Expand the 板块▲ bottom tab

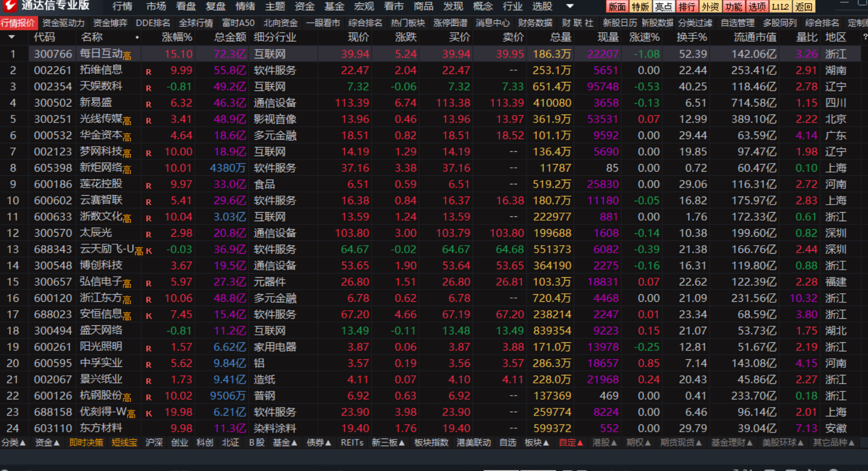pyautogui.click(x=537, y=442)
